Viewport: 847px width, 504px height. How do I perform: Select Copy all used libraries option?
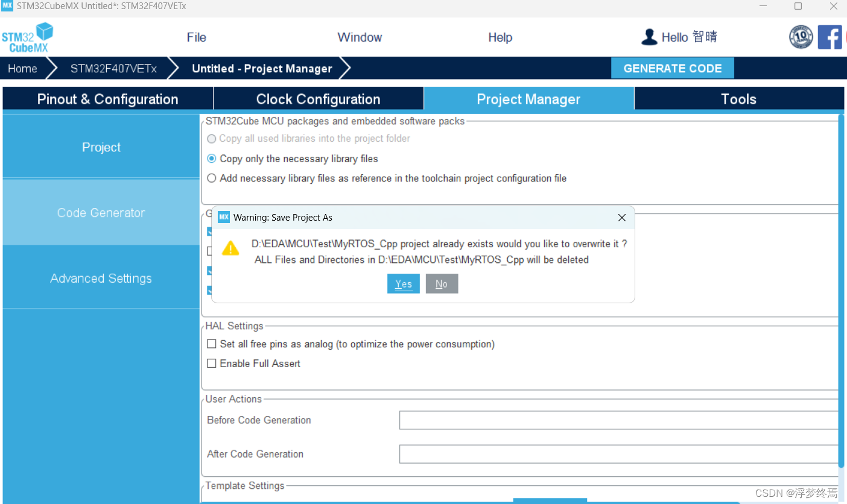pos(212,139)
